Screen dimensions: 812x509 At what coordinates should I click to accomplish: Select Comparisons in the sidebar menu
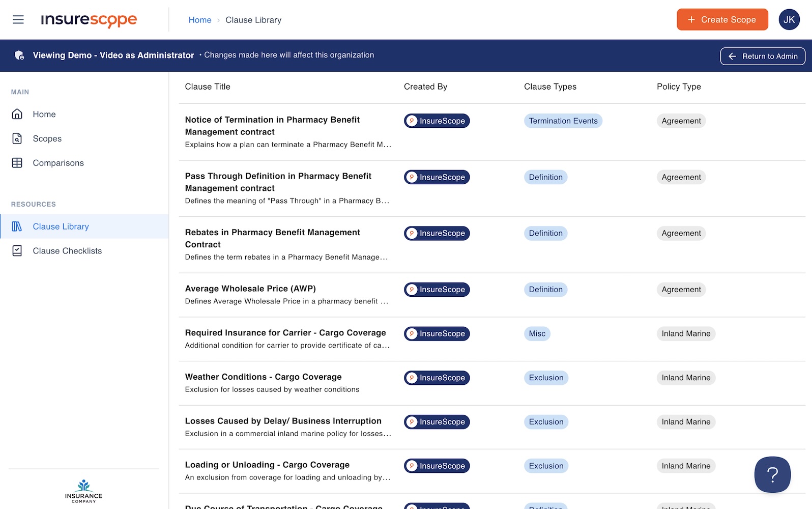coord(58,163)
